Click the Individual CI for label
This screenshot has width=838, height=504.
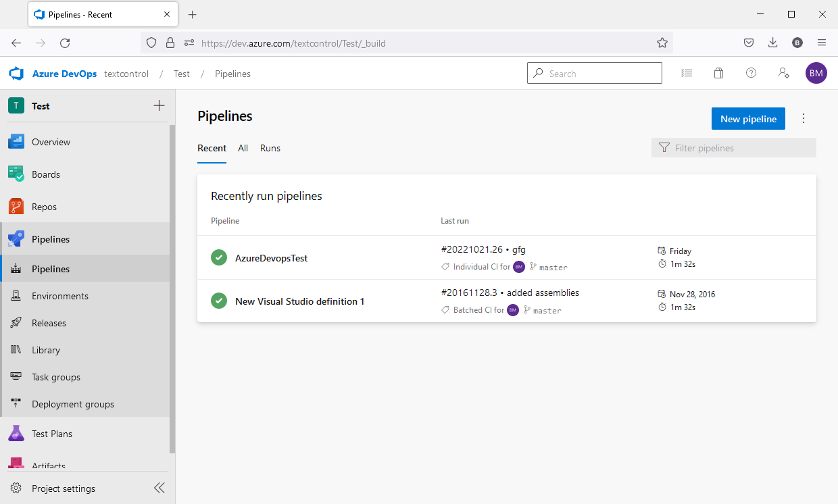pyautogui.click(x=482, y=267)
